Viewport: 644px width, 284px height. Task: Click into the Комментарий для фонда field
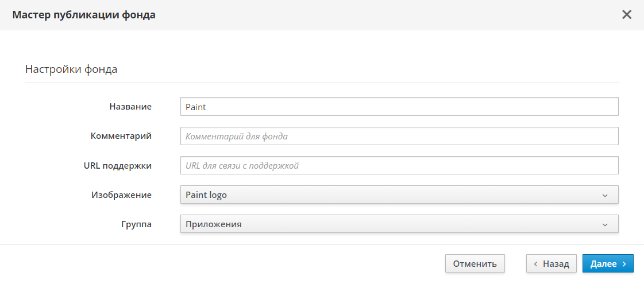(x=399, y=137)
